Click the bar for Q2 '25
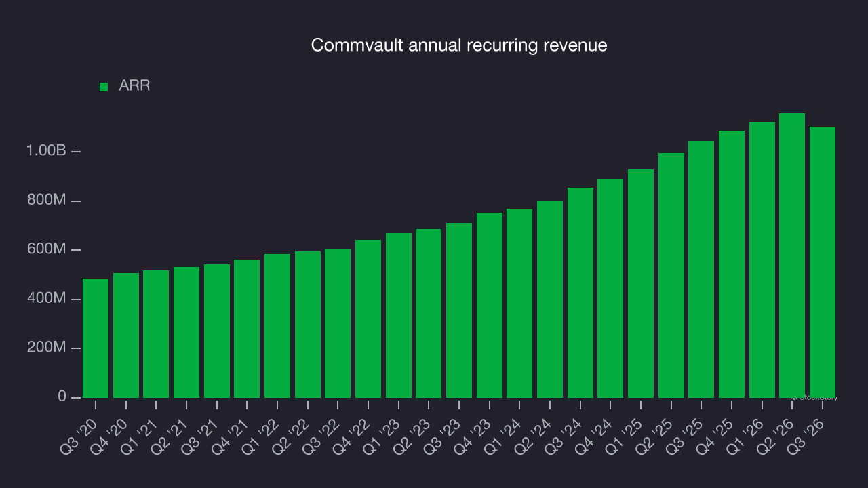The width and height of the screenshot is (868, 488). [x=671, y=275]
